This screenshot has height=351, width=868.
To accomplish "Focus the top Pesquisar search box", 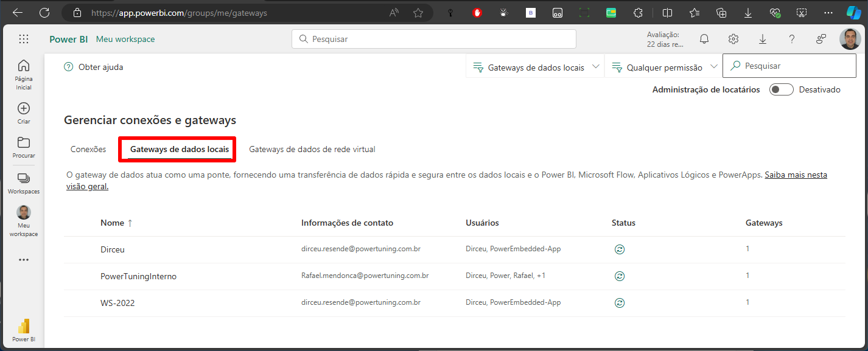I will click(434, 39).
